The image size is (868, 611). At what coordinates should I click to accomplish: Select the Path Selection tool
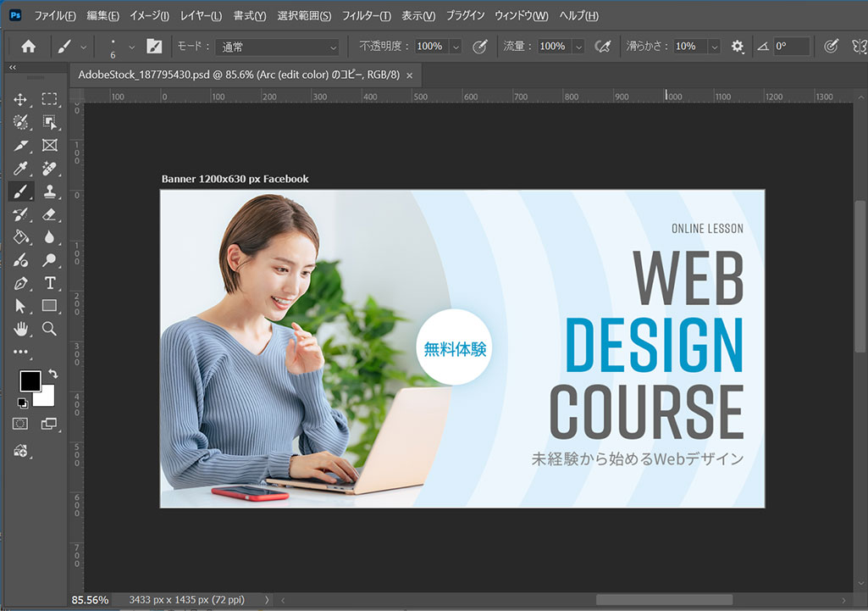pyautogui.click(x=20, y=306)
